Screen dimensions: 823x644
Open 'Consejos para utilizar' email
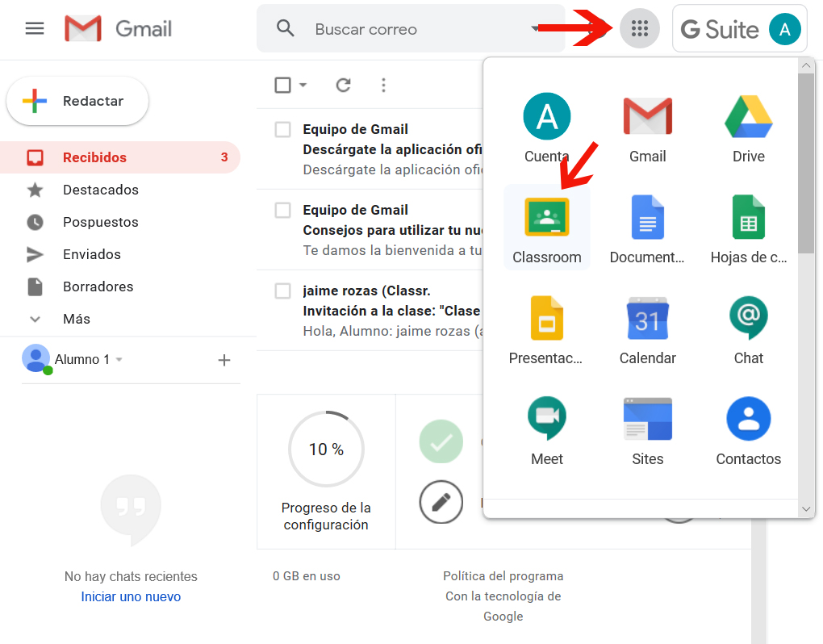click(370, 230)
